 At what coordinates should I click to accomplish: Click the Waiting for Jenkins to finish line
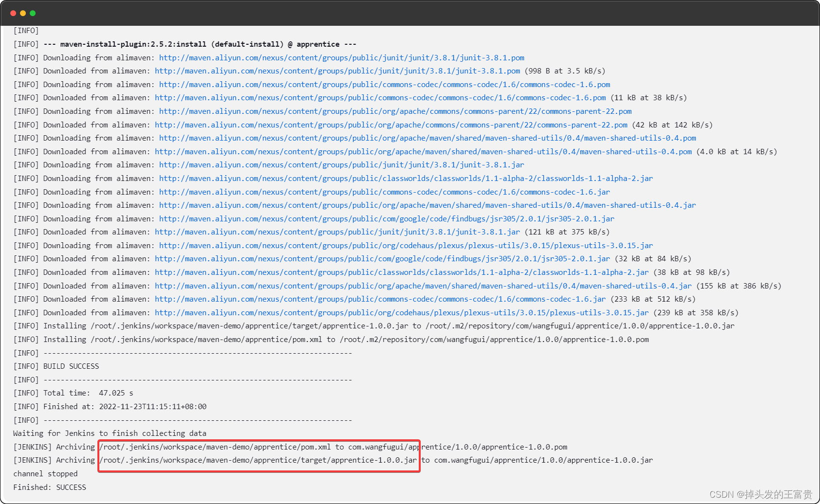110,433
